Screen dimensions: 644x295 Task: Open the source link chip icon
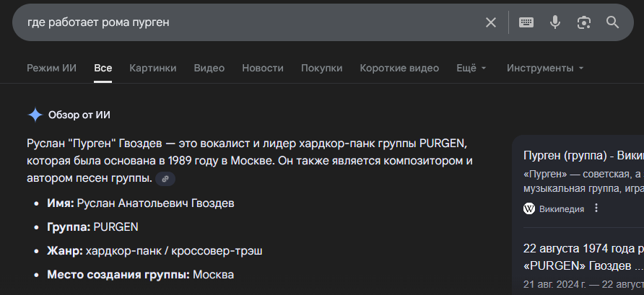tap(165, 178)
